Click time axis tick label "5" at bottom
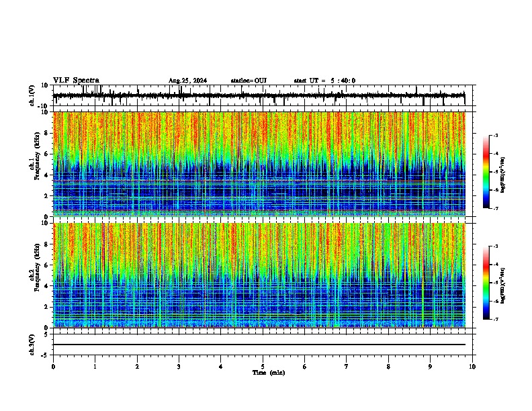532x411 pixels. tap(263, 367)
